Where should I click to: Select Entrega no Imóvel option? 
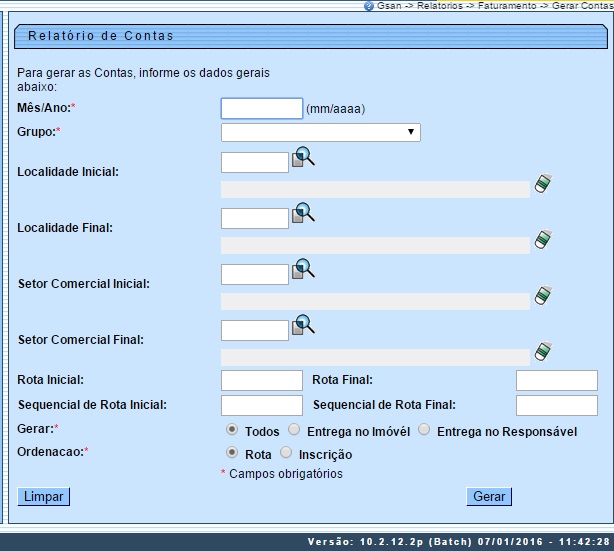click(x=294, y=430)
